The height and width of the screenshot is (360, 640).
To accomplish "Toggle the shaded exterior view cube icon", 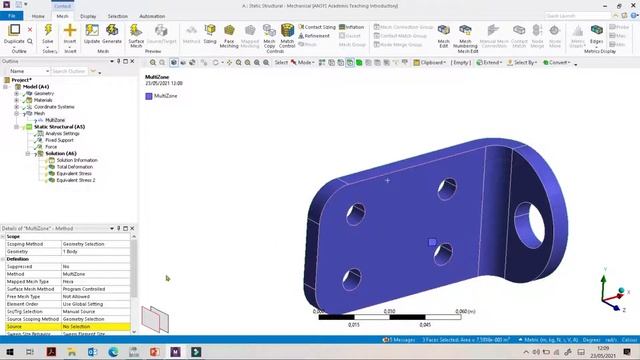I will (x=174, y=62).
